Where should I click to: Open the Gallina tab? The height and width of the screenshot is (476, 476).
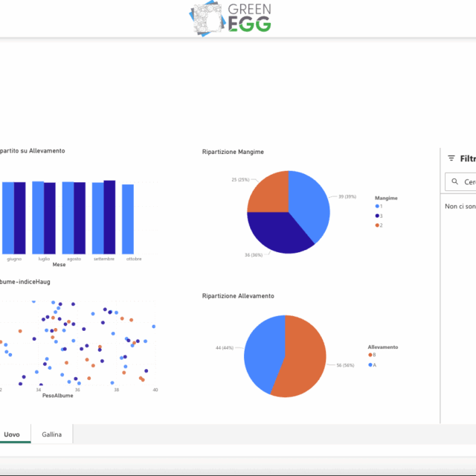click(x=52, y=434)
